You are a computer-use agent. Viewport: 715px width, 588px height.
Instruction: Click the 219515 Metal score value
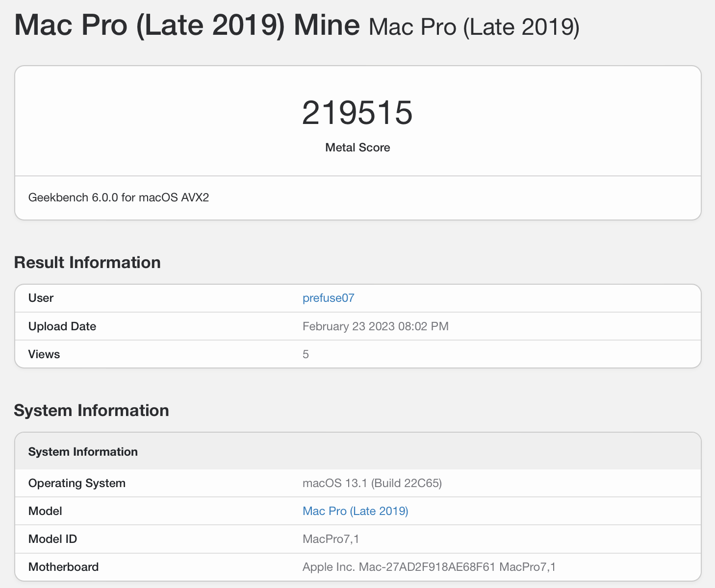[x=357, y=113]
